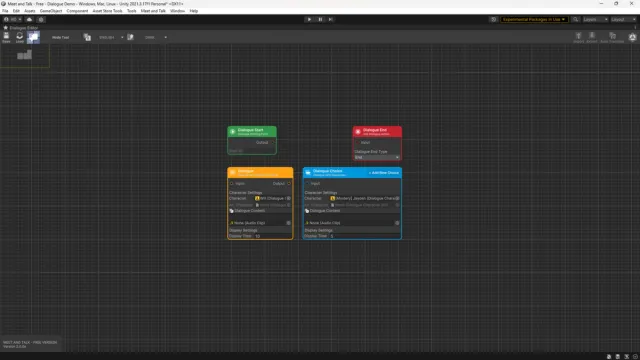Image resolution: width=640 pixels, height=360 pixels.
Task: Click Add New Choice button
Action: 384,173
